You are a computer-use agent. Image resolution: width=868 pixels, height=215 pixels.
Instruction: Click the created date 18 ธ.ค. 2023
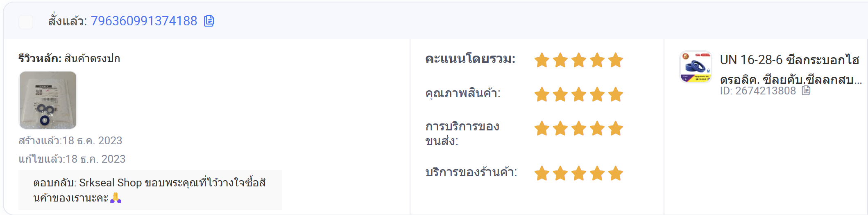[92, 141]
